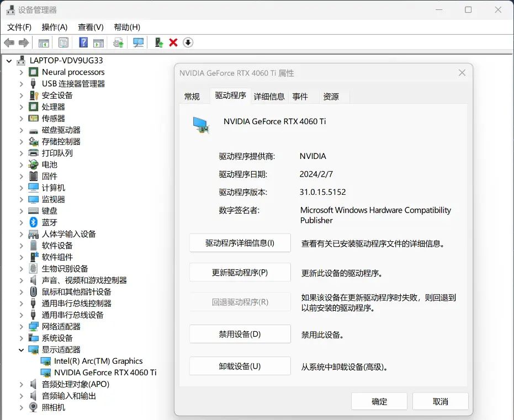Select the 存储控制器 category

tap(61, 141)
